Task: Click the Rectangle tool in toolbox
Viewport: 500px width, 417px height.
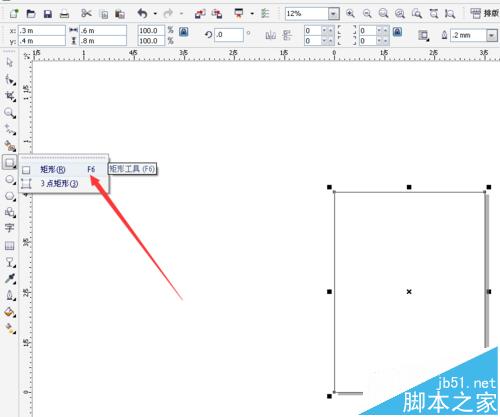Action: click(x=9, y=162)
